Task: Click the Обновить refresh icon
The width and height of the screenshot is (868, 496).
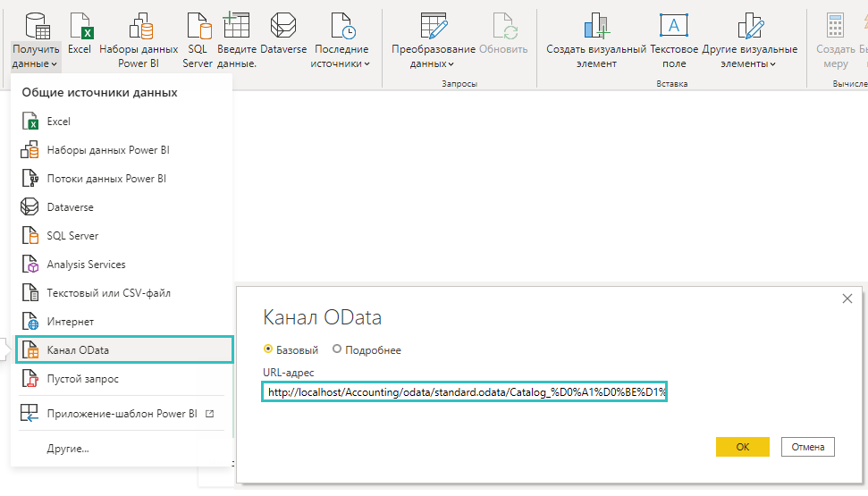Action: pyautogui.click(x=504, y=26)
